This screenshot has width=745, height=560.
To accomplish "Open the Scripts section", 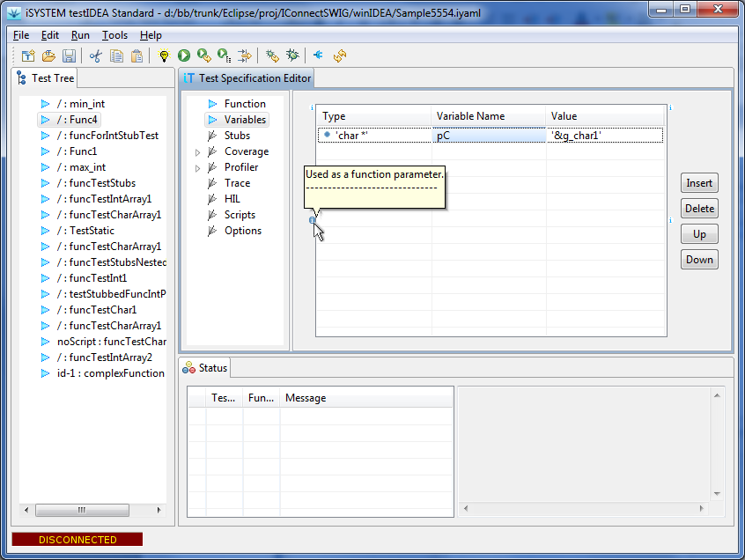I will click(240, 215).
